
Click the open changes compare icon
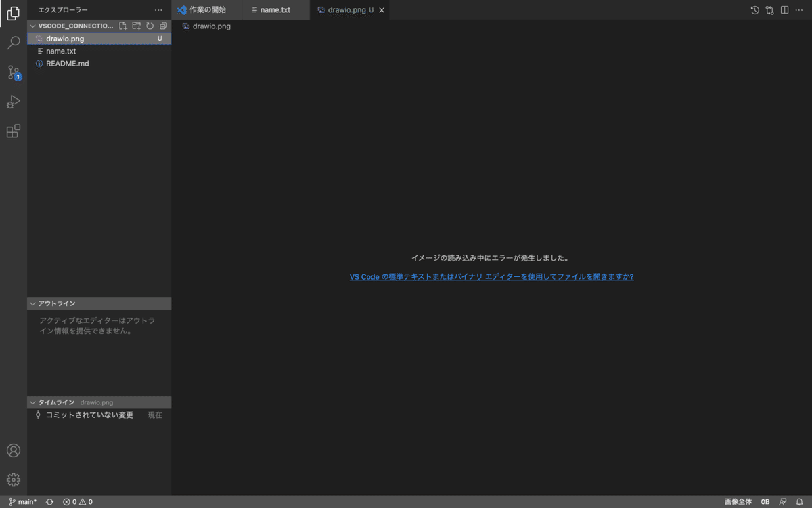770,10
